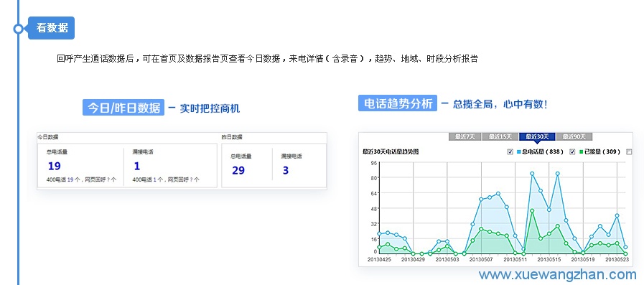The width and height of the screenshot is (644, 285).
Task: Click yesterday's 总电话量 value 29
Action: 238,170
